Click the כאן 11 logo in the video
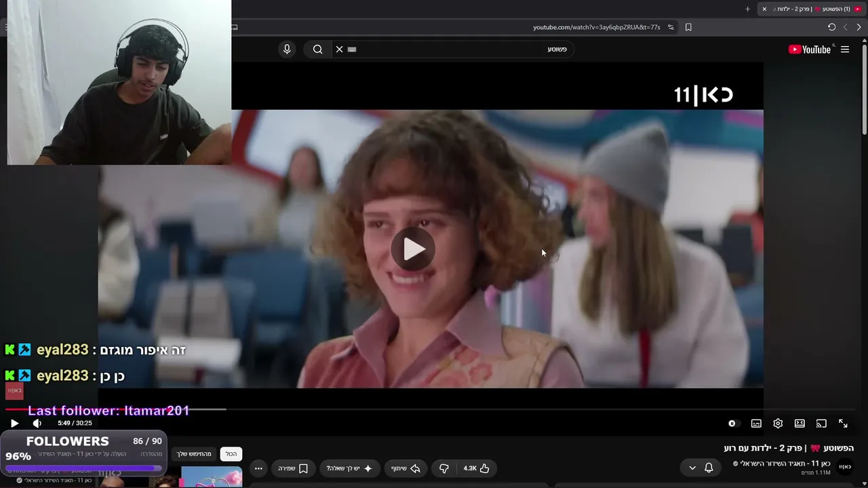 [703, 94]
